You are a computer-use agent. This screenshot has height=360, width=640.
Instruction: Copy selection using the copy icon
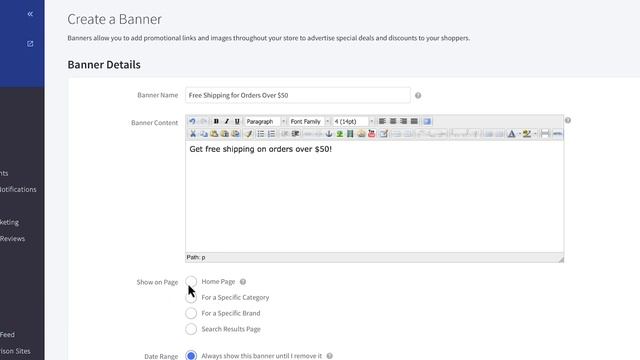203,133
